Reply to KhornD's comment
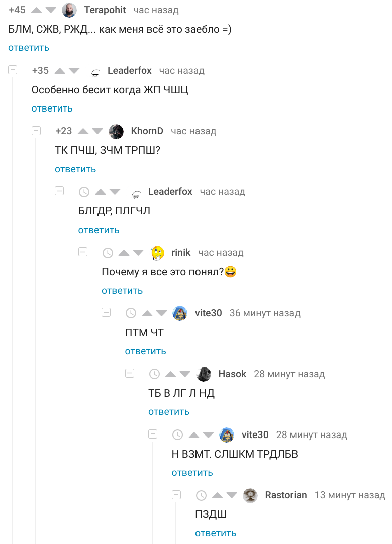Screen dimensions: 392x544 click(75, 169)
